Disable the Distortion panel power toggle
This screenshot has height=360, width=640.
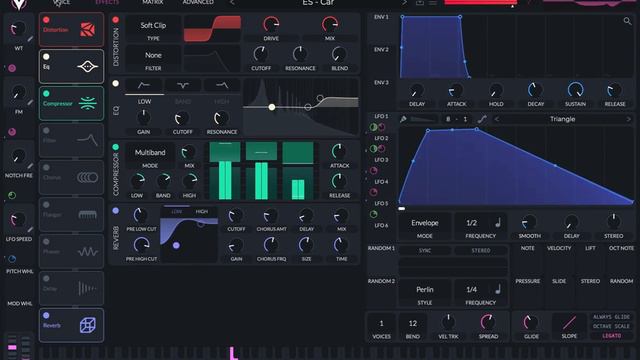(116, 20)
